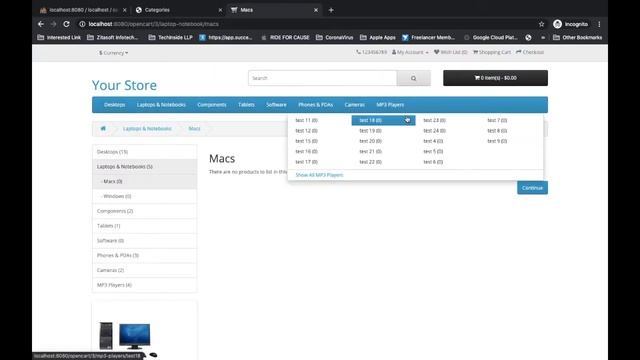Select Components (2) in the sidebar
This screenshot has height=360, width=640.
144,211
